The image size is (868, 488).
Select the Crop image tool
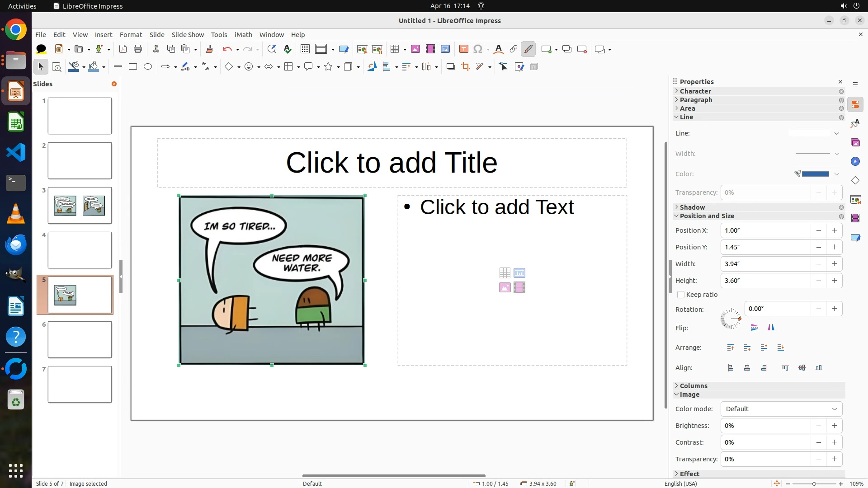click(465, 67)
